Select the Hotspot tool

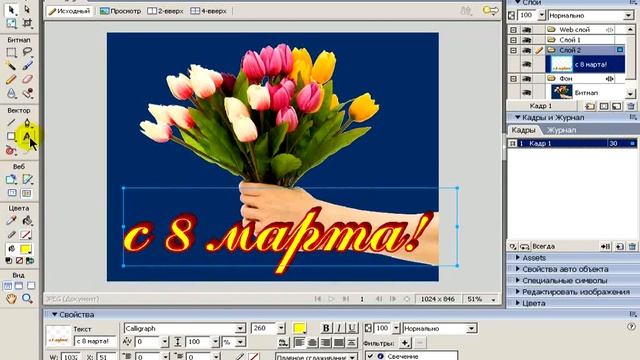click(11, 179)
